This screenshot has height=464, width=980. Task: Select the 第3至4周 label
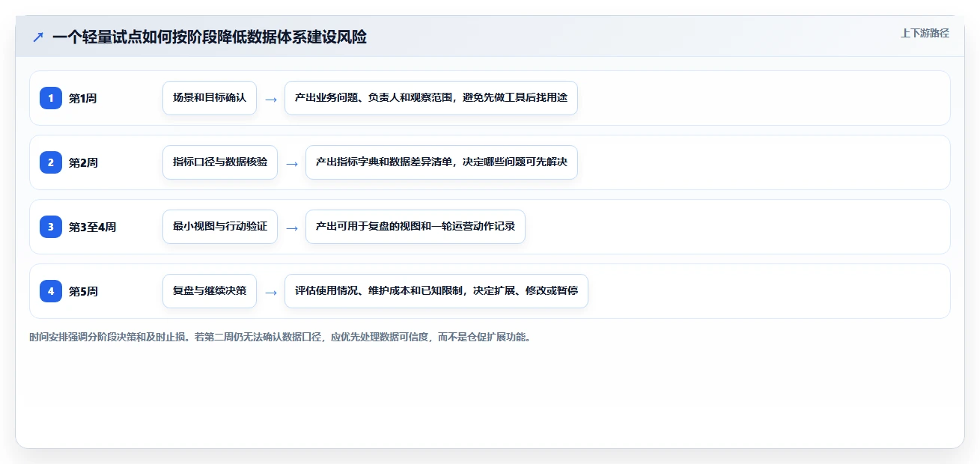coord(92,227)
